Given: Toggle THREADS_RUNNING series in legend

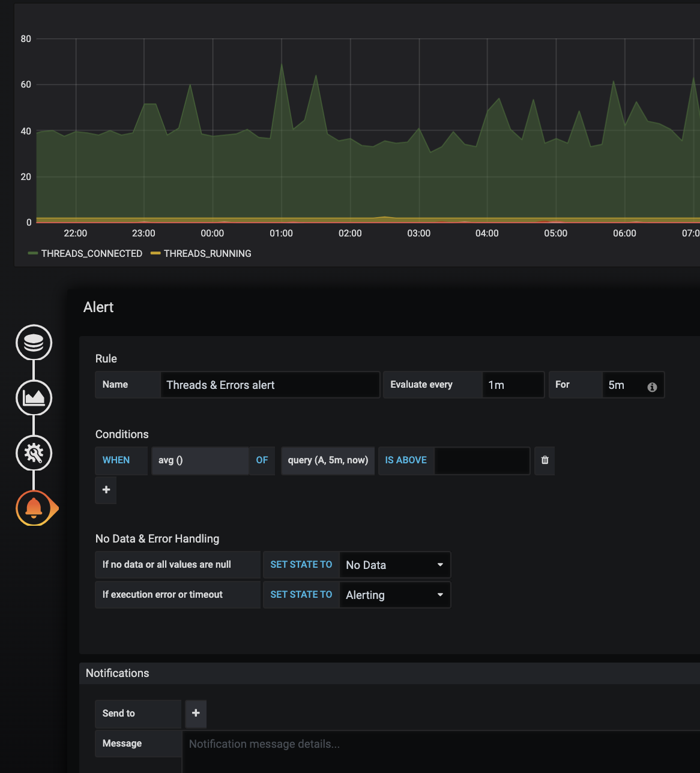Looking at the screenshot, I should click(201, 254).
